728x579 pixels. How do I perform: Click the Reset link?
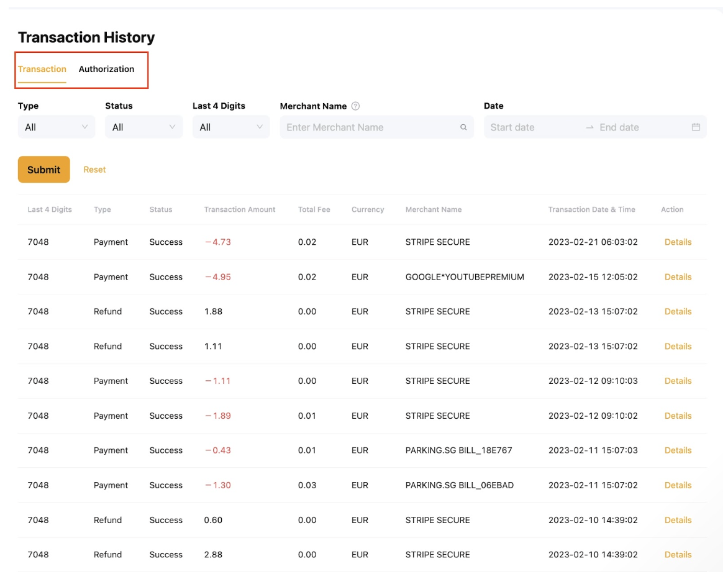[x=94, y=170]
